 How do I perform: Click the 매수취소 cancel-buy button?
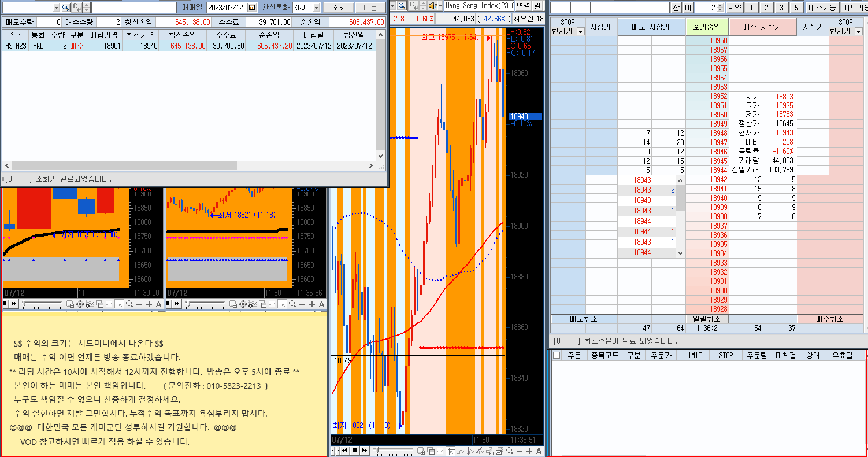click(830, 319)
